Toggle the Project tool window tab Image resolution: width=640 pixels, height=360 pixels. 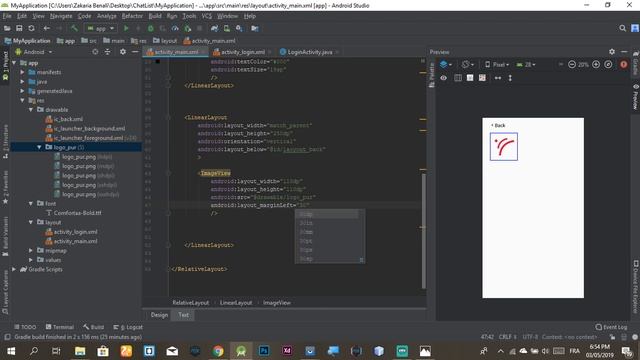[x=5, y=65]
